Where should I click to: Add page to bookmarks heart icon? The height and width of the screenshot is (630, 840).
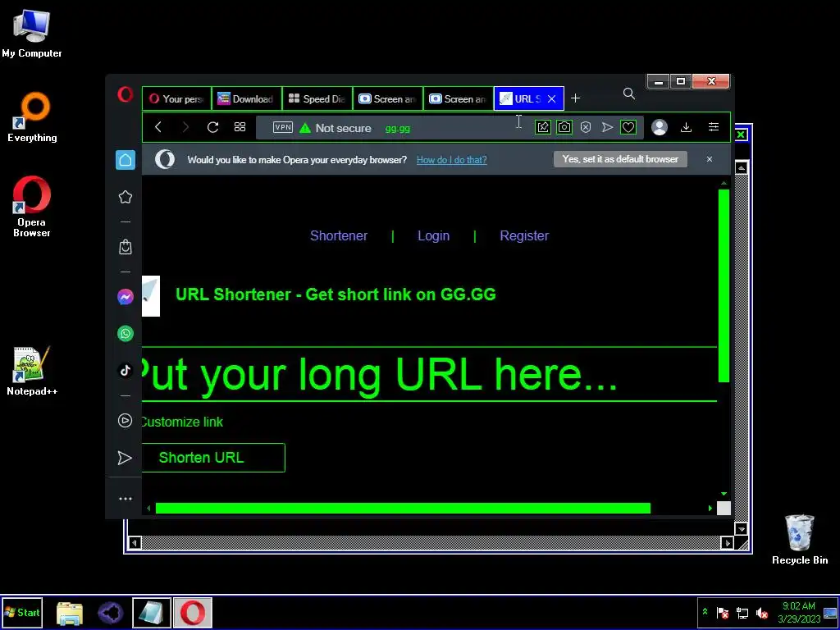point(628,127)
